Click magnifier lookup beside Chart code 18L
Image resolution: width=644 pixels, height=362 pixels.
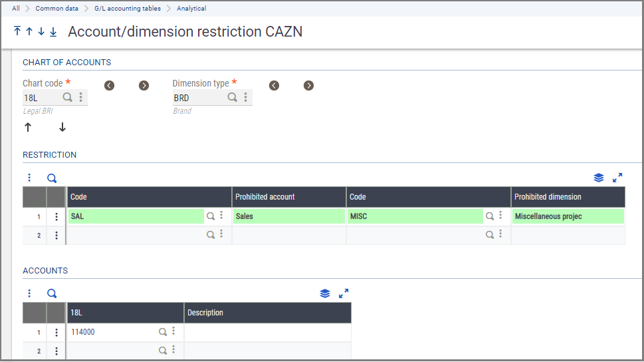(68, 97)
